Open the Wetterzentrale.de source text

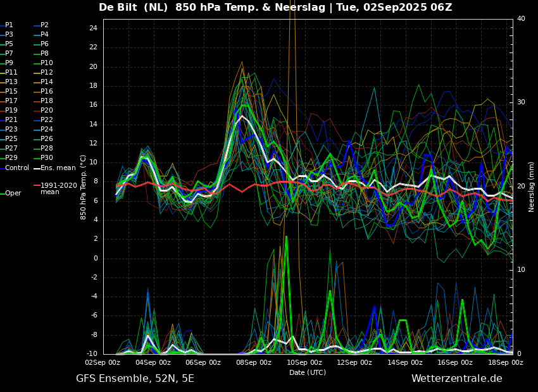(x=456, y=379)
